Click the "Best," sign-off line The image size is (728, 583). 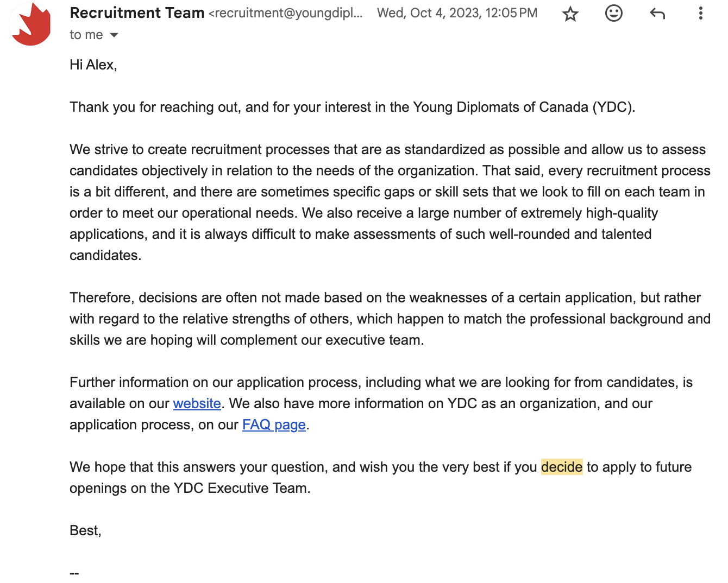[x=85, y=531]
